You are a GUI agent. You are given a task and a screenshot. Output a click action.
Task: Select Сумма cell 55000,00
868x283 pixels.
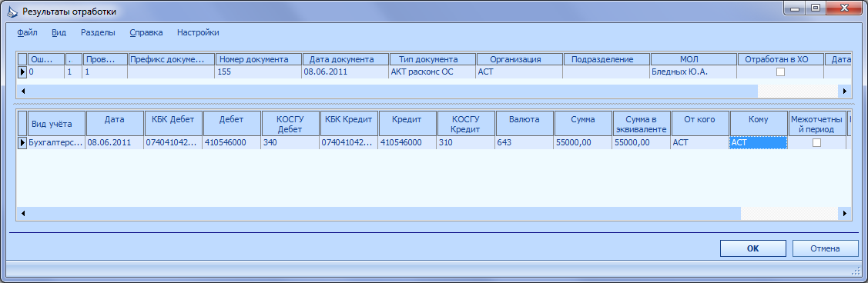[x=584, y=142]
